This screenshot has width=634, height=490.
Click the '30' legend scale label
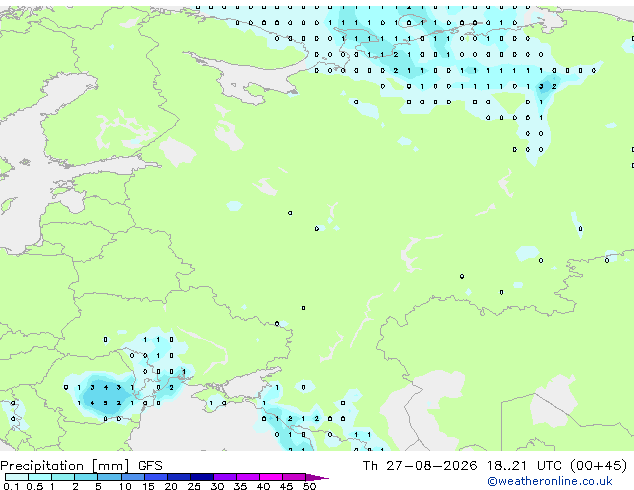click(217, 486)
